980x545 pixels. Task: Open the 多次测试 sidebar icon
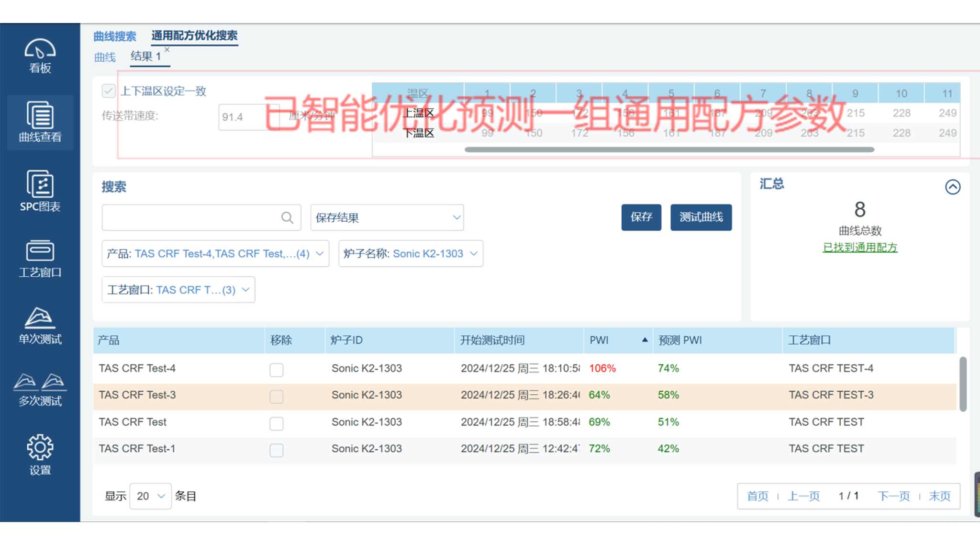[40, 390]
